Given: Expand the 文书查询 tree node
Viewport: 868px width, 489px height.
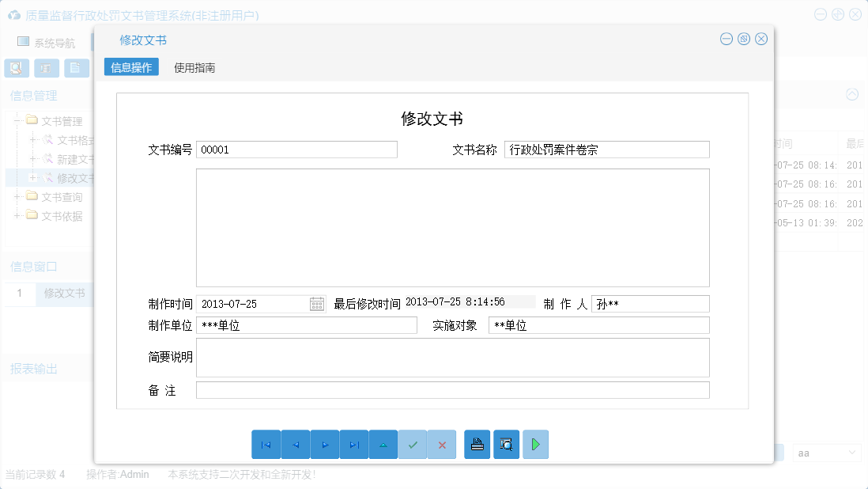Looking at the screenshot, I should coord(18,197).
